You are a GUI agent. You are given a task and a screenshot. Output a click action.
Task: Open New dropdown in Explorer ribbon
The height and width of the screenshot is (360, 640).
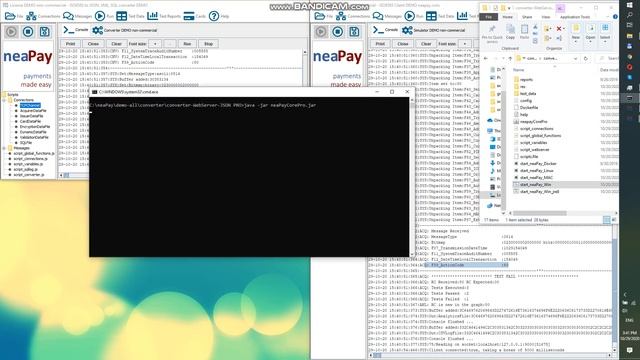tap(576, 32)
